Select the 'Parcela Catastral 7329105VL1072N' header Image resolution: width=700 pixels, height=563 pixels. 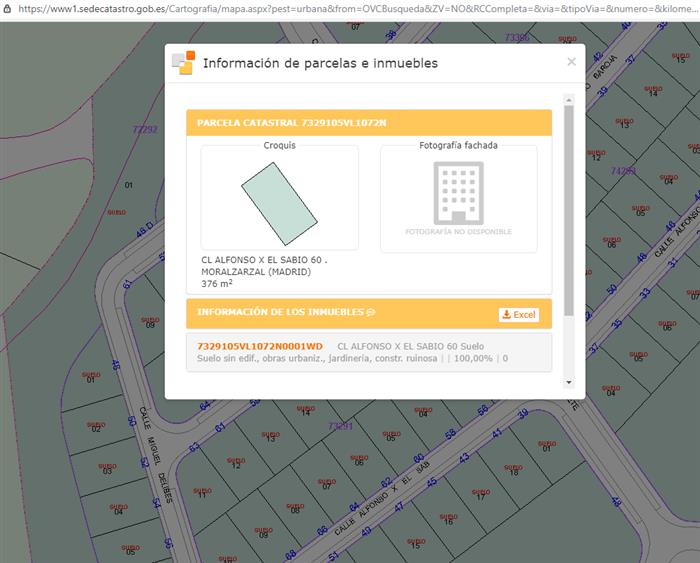291,123
